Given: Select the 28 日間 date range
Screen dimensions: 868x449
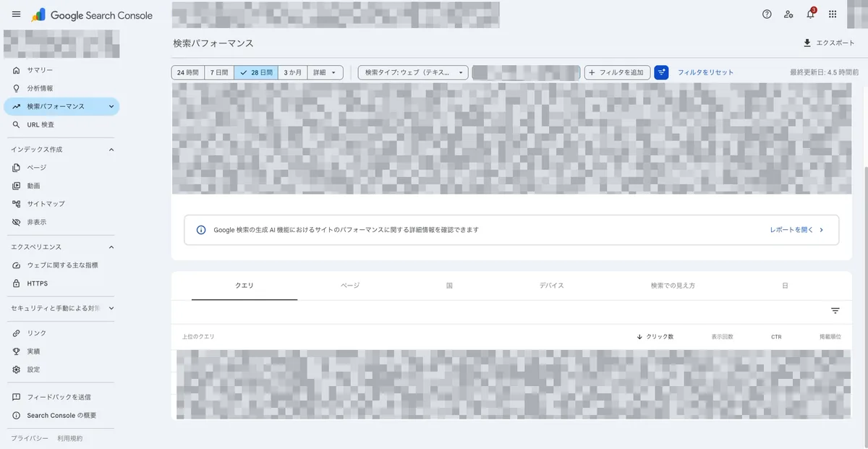Looking at the screenshot, I should 256,72.
